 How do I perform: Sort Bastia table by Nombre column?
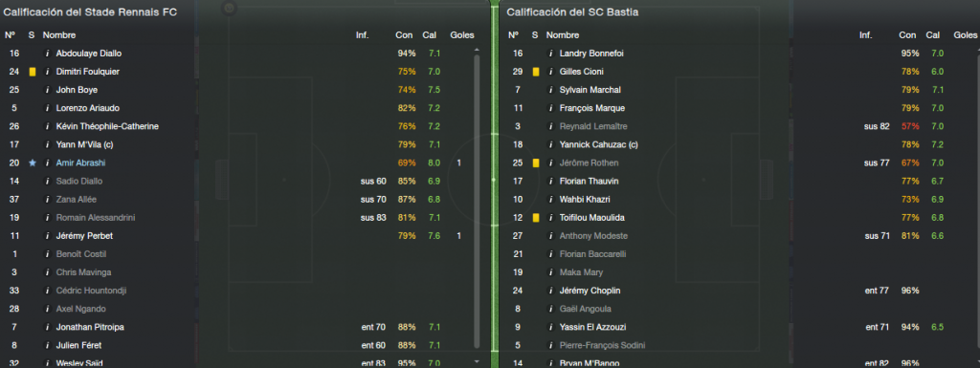[x=563, y=35]
